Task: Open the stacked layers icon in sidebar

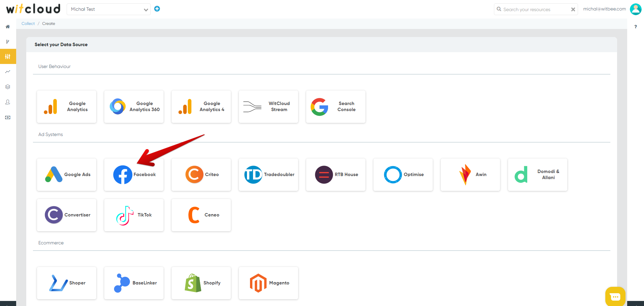Action: click(x=8, y=87)
